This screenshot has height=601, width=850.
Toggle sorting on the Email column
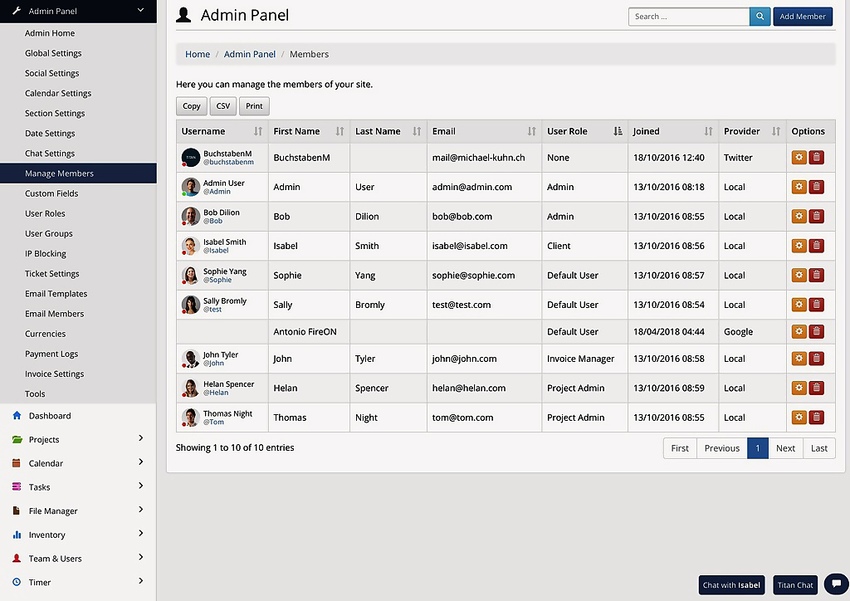pyautogui.click(x=530, y=131)
